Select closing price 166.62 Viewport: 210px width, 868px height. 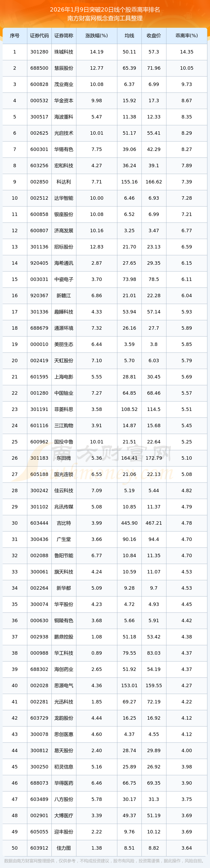[154, 182]
